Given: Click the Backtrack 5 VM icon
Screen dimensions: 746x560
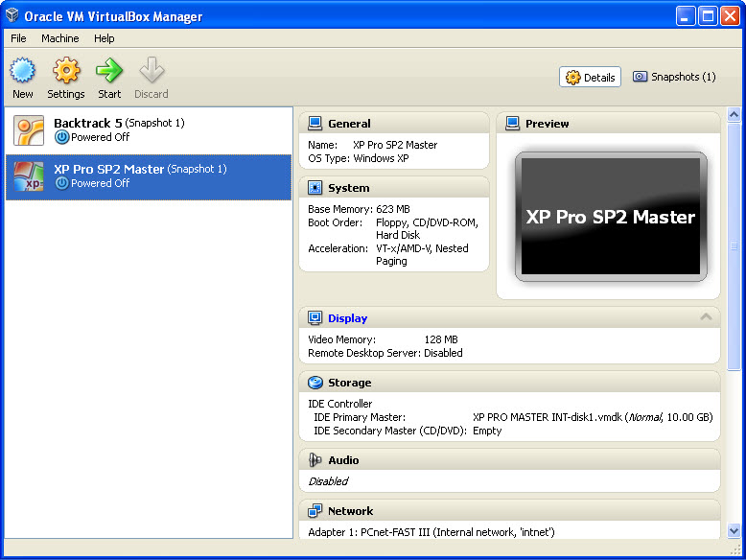Looking at the screenshot, I should pyautogui.click(x=29, y=130).
